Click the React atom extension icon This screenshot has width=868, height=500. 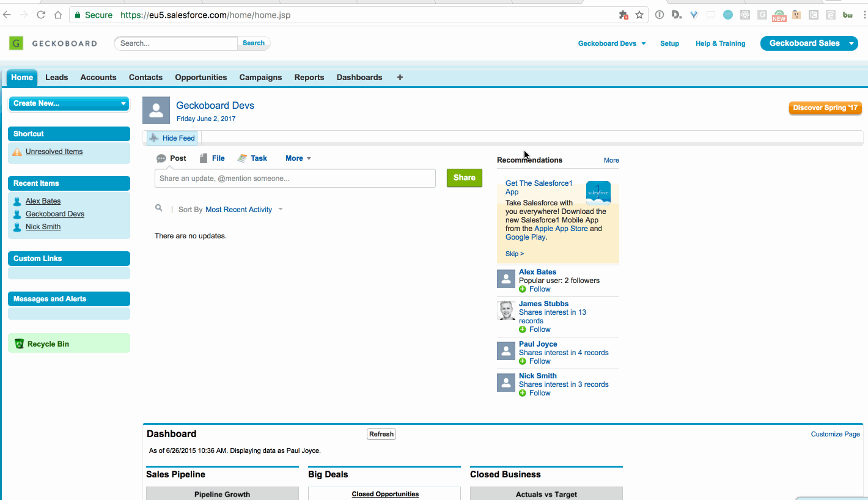[x=745, y=15]
